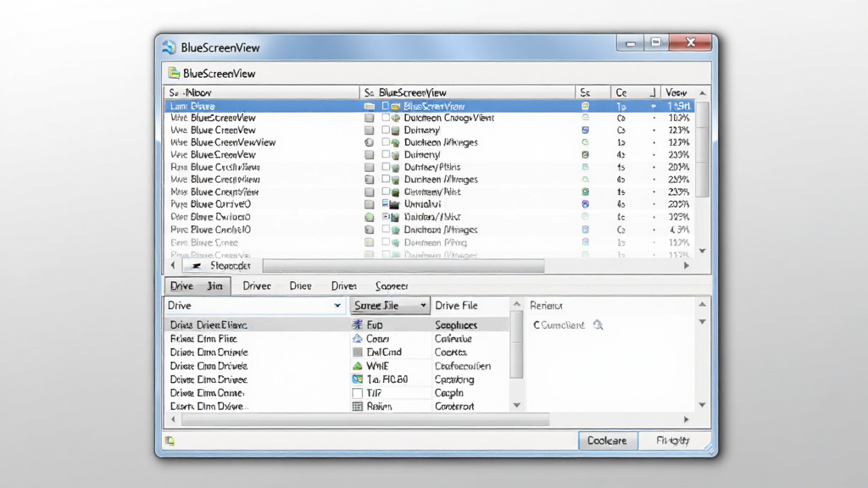Click the grid icon beside "Reiien"
Image resolution: width=868 pixels, height=488 pixels.
[358, 407]
